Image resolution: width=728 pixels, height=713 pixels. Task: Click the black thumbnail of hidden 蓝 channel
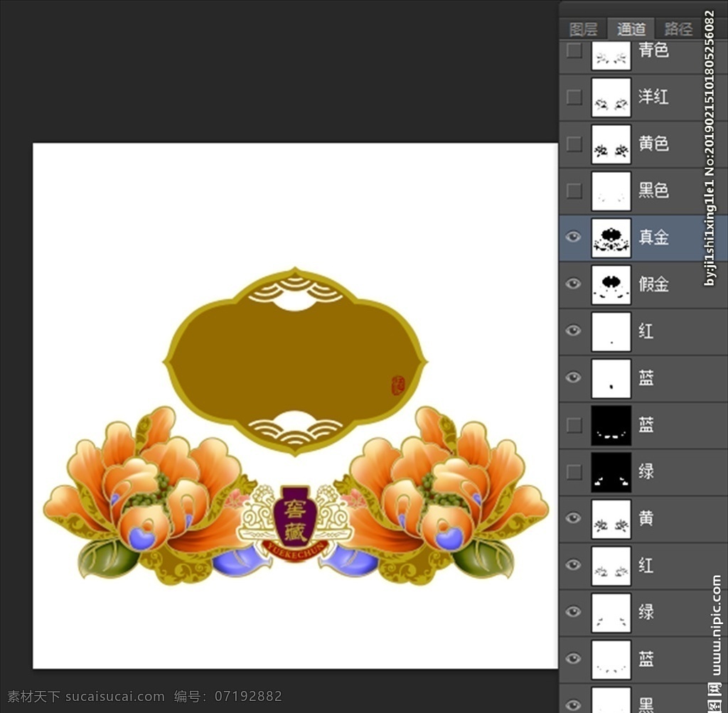[x=611, y=426]
